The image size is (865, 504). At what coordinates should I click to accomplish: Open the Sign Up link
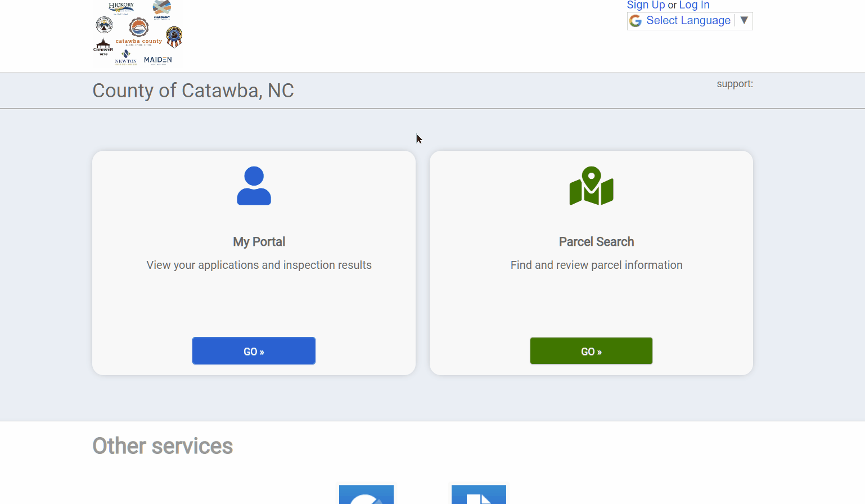click(646, 5)
